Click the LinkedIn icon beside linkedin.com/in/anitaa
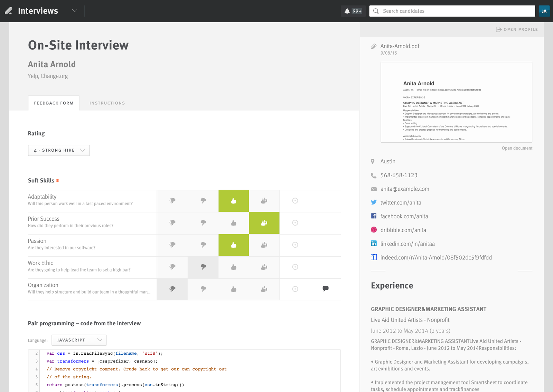This screenshot has height=392, width=553. 374,243
